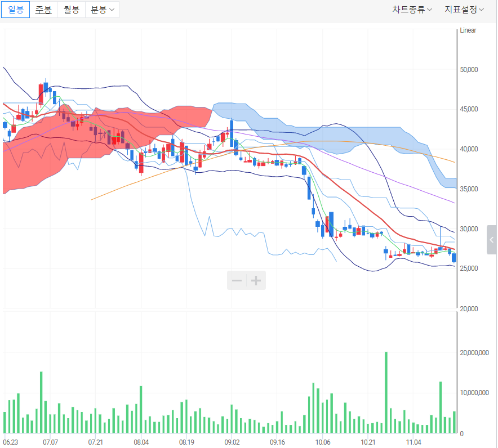Expand the side panel with the arrow handle
The height and width of the screenshot is (448, 498).
tap(492, 240)
